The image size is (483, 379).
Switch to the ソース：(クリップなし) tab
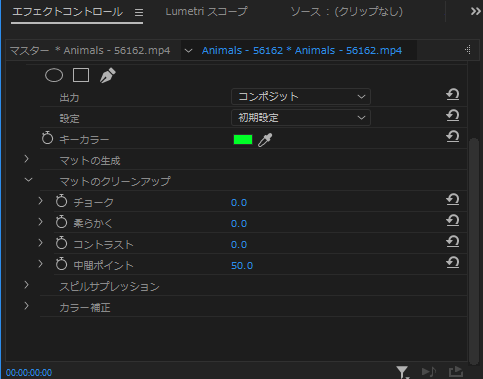347,12
